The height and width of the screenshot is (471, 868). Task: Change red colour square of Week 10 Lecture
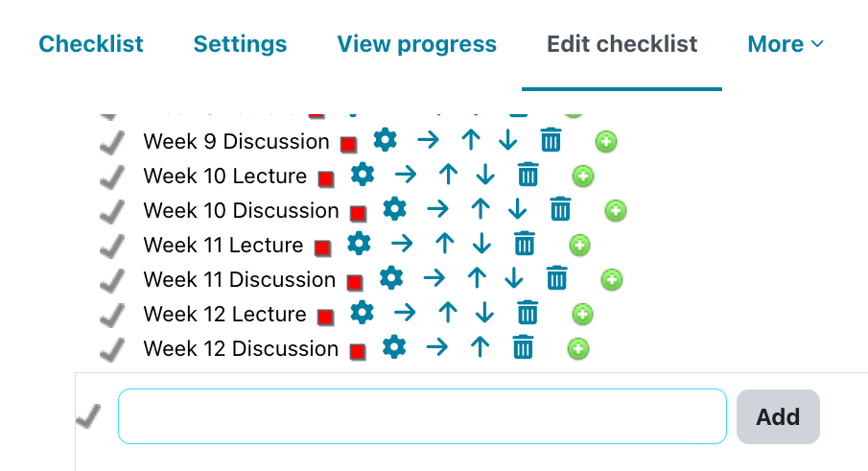click(x=326, y=178)
